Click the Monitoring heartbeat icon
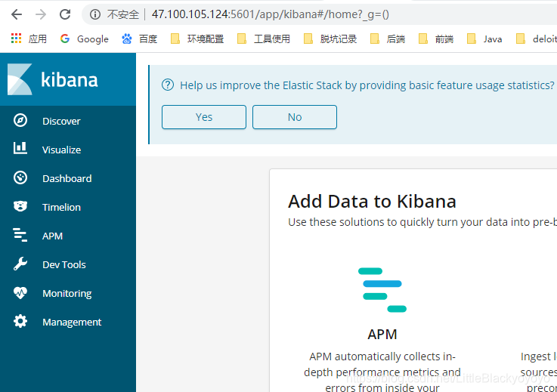557x392 pixels. point(20,293)
